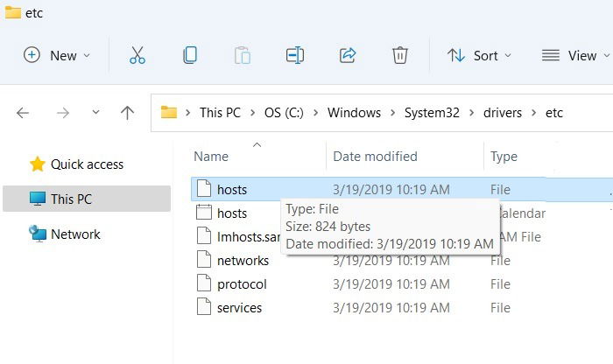Sort by Date modified column header
This screenshot has width=613, height=364.
coord(375,157)
